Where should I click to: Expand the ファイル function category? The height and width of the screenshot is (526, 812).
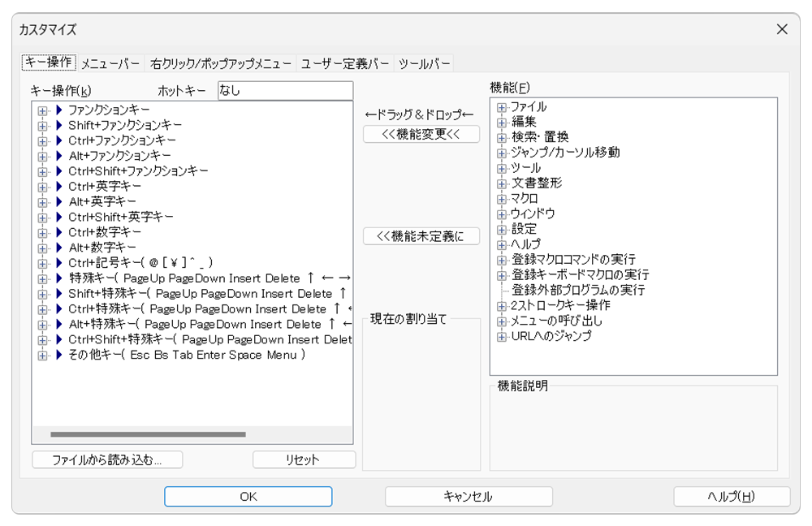tap(502, 107)
